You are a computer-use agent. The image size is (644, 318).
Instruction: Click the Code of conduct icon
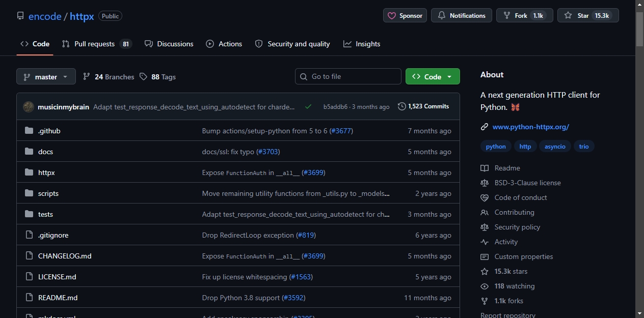click(x=485, y=197)
